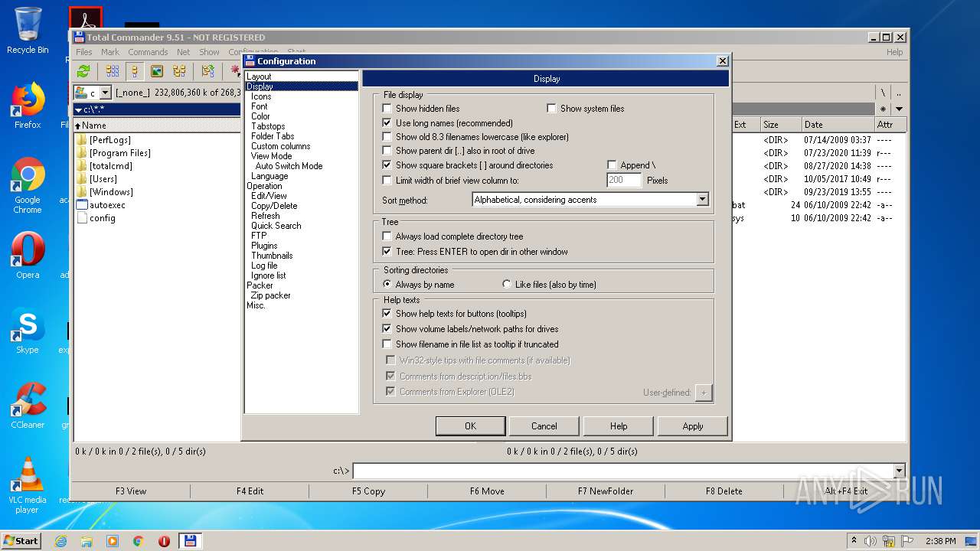The image size is (980, 551).
Task: Enable thumbnail view with the picture icon
Action: 157,71
